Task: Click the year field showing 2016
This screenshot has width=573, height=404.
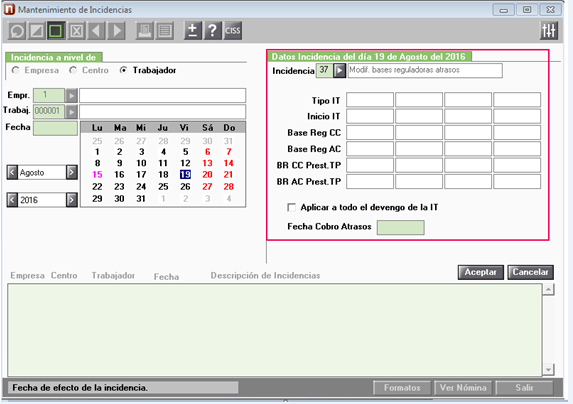Action: coord(42,200)
